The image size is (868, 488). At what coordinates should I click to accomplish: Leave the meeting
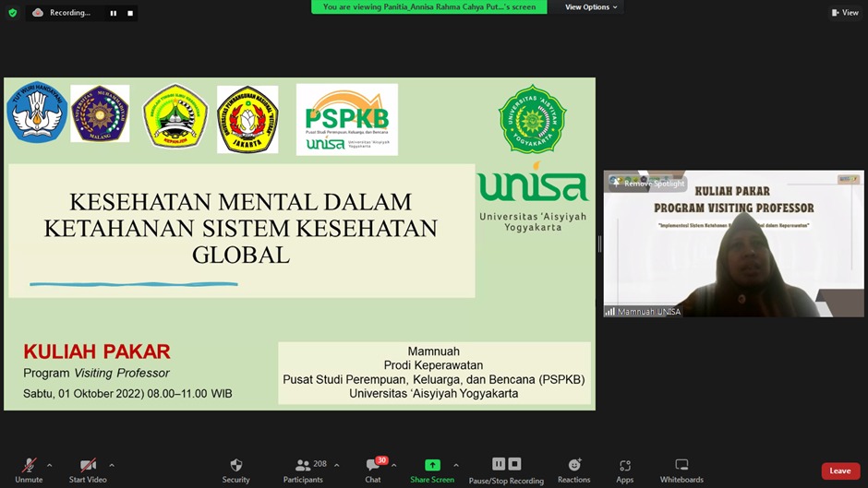click(840, 470)
